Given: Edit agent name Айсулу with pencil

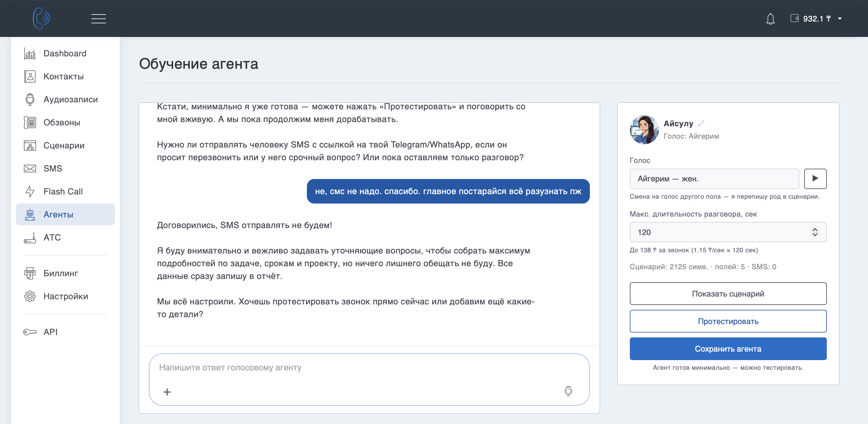Looking at the screenshot, I should point(701,124).
